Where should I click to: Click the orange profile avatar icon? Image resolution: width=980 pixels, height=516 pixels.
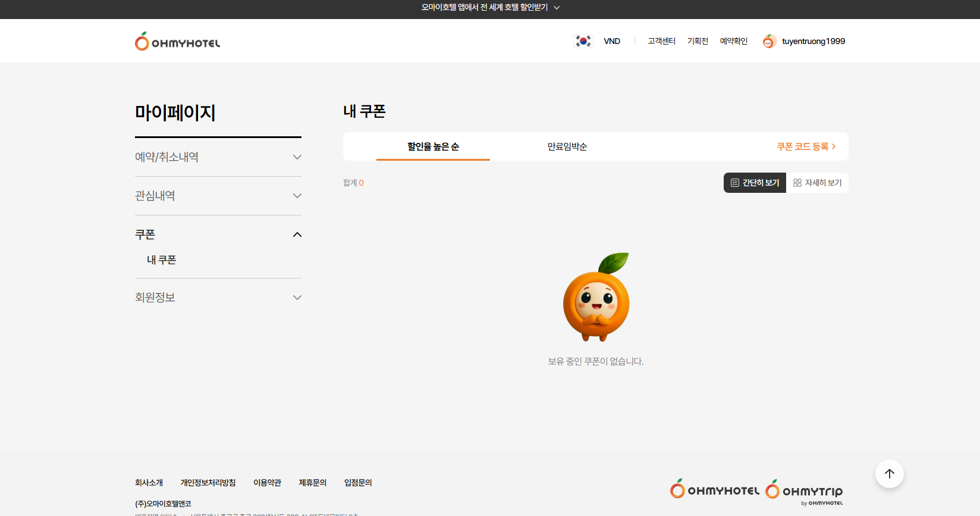(x=769, y=41)
